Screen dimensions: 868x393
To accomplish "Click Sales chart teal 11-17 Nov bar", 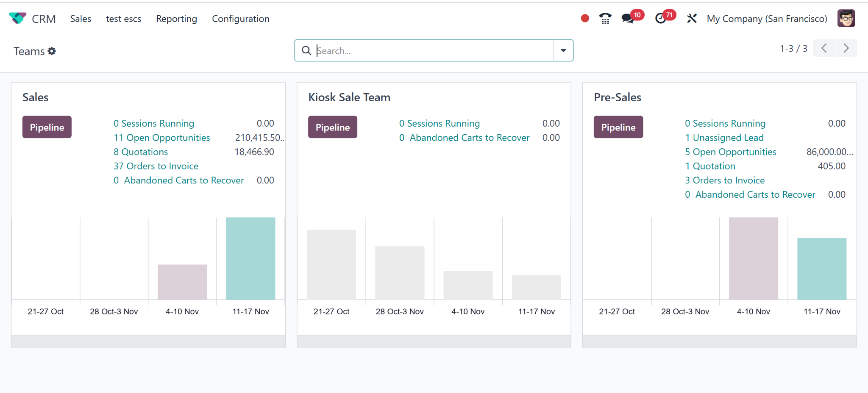I will pos(250,258).
